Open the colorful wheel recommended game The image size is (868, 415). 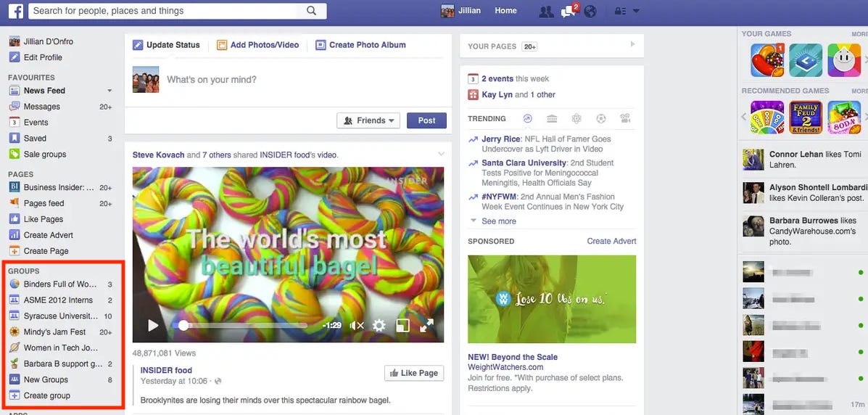[x=767, y=118]
